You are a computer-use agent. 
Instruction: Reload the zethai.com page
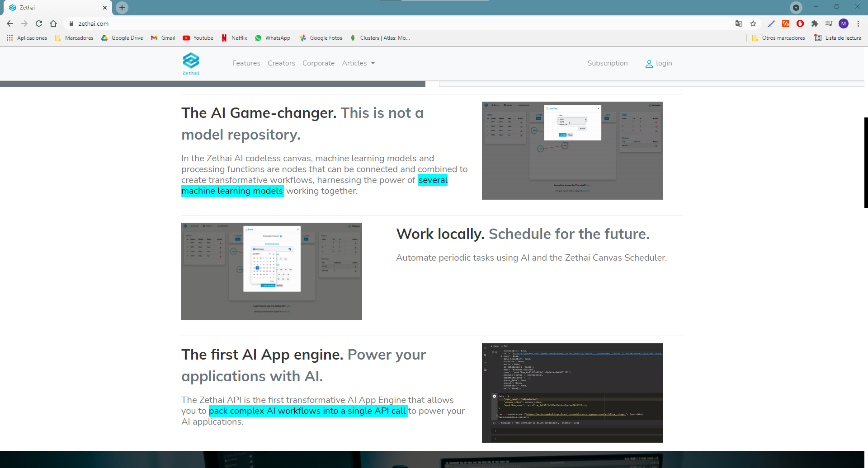click(x=39, y=23)
